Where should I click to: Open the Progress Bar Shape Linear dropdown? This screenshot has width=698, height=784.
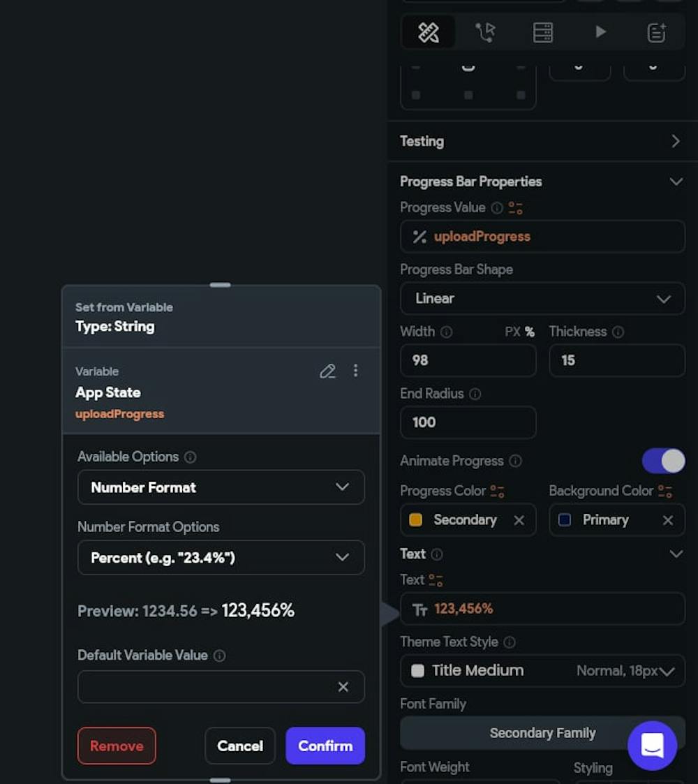point(542,299)
